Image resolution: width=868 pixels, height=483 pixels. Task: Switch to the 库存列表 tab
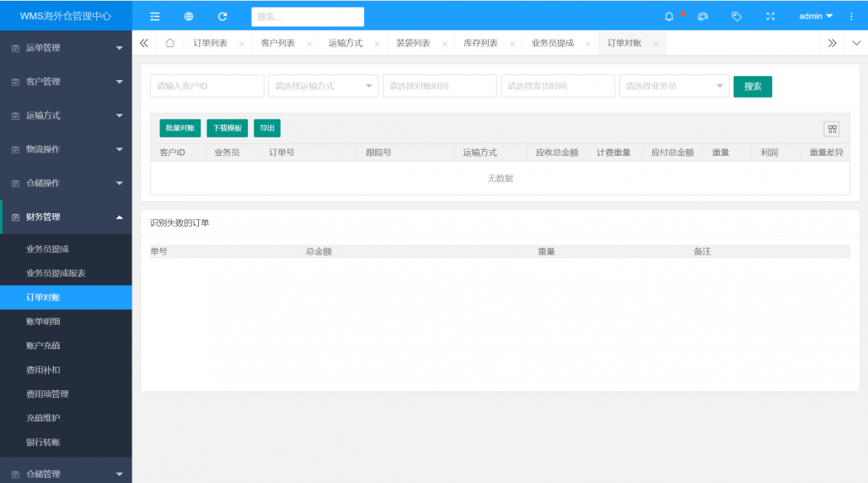tap(480, 43)
